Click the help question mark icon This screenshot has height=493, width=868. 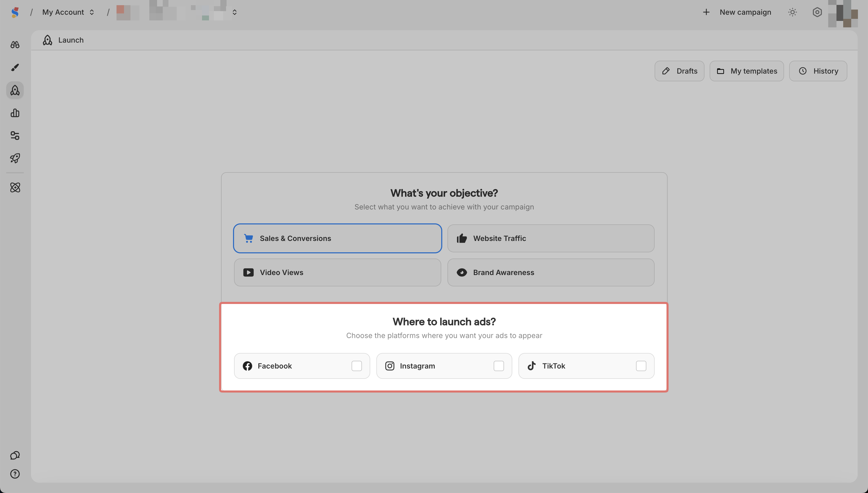15,474
